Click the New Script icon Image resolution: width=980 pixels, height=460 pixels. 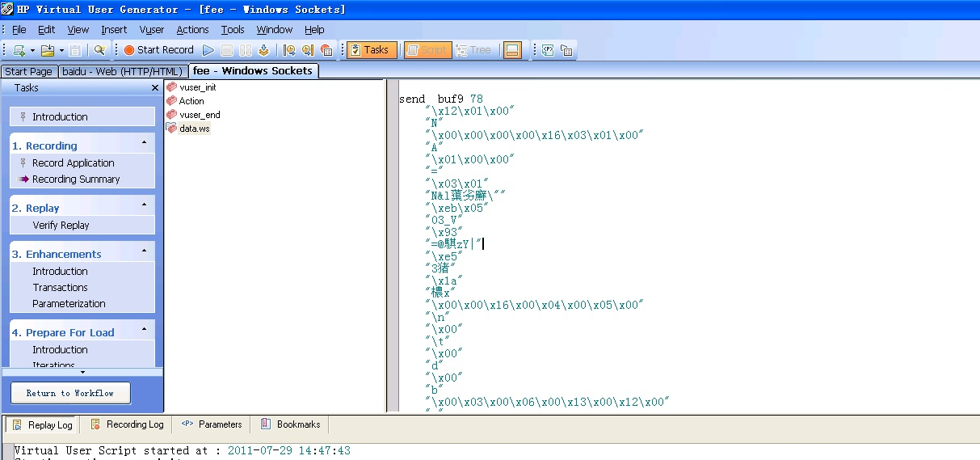[x=19, y=50]
